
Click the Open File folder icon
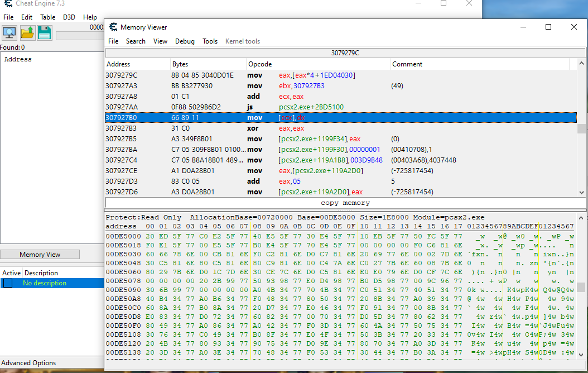(27, 32)
